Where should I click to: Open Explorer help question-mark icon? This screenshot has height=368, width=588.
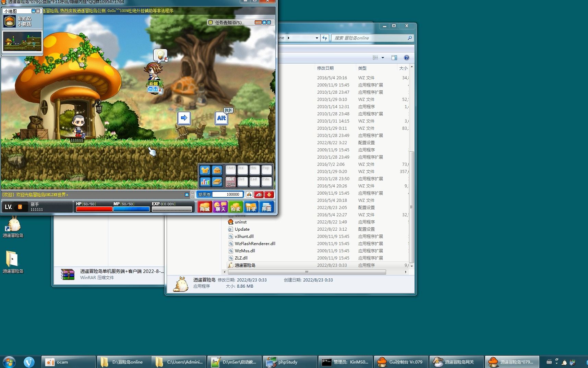pyautogui.click(x=407, y=58)
